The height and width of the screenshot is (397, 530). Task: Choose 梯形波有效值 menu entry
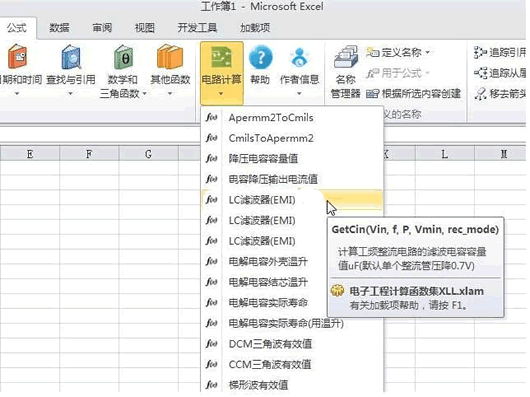click(292, 385)
